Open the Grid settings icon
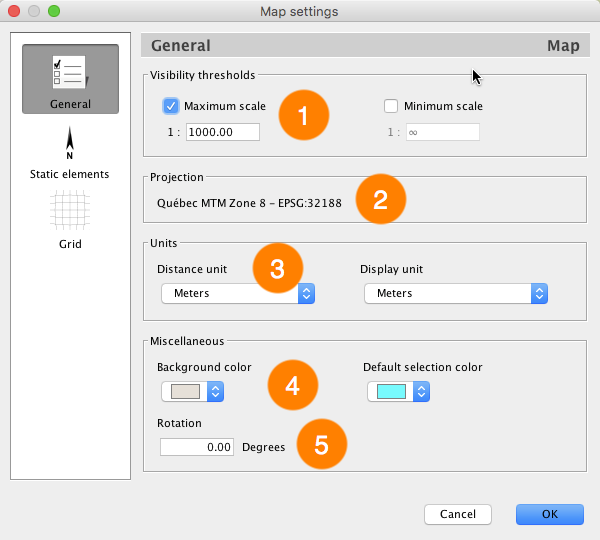 pos(70,210)
